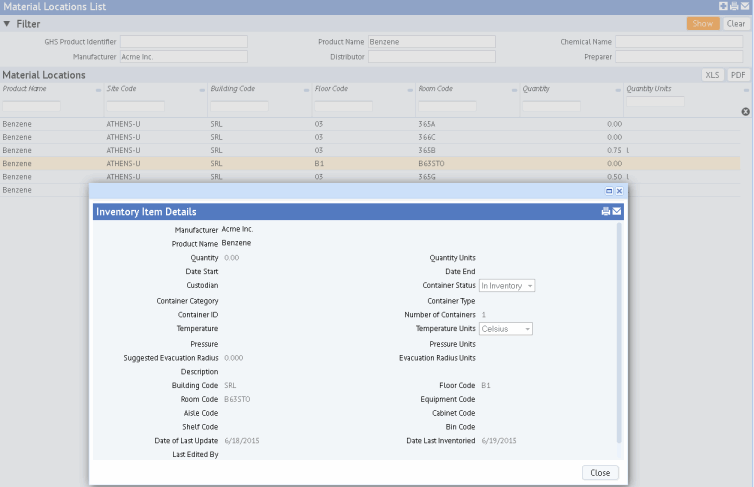Maximize the Inventory Item Details dialog
The height and width of the screenshot is (487, 754).
[609, 190]
